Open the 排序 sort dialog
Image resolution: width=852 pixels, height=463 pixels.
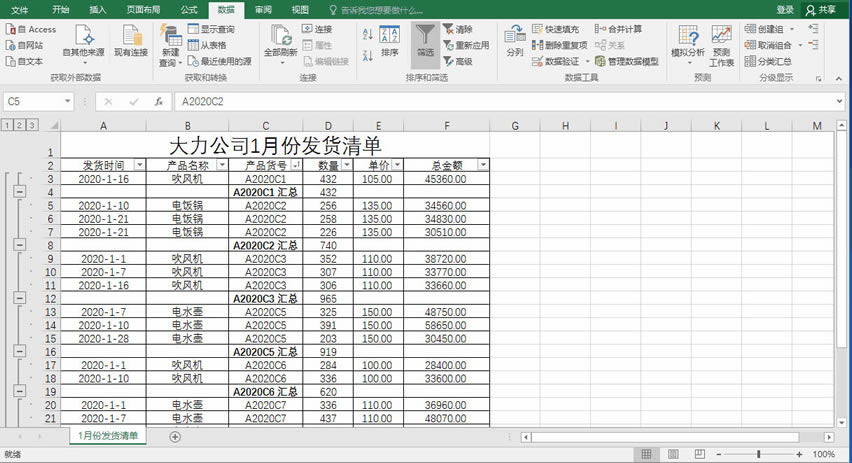point(390,41)
